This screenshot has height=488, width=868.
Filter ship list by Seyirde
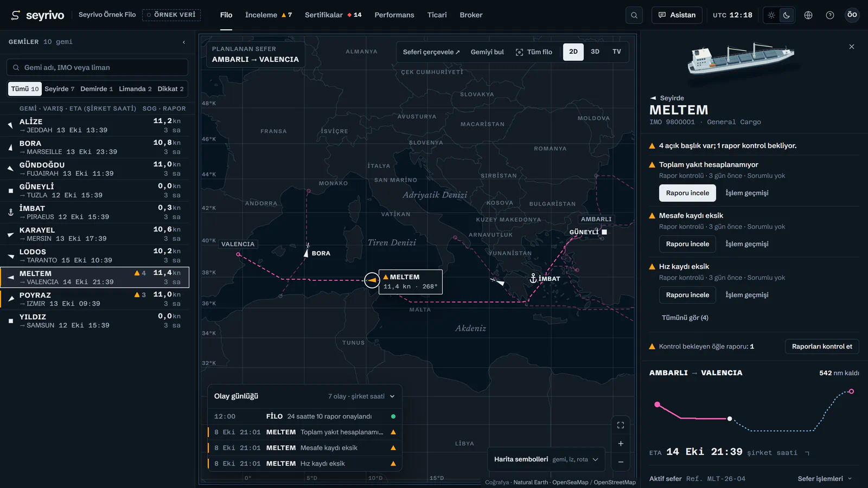60,89
